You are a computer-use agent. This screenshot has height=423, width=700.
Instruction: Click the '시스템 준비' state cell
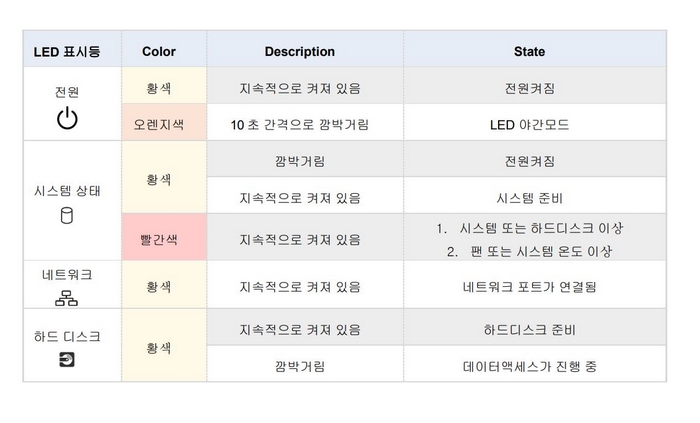click(x=535, y=195)
